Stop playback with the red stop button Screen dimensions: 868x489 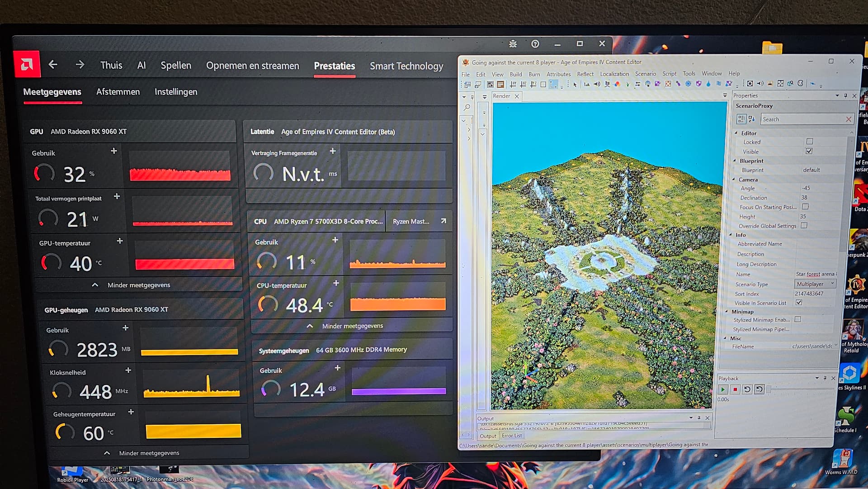point(735,389)
